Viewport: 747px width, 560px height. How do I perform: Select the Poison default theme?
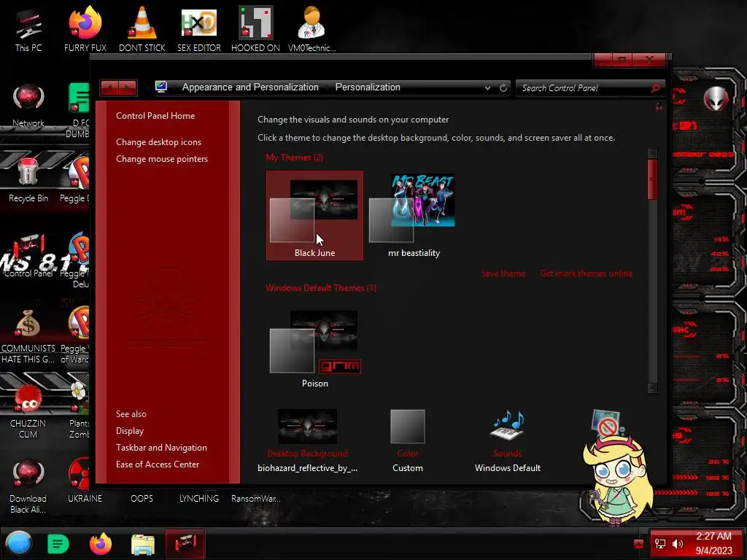coord(314,348)
